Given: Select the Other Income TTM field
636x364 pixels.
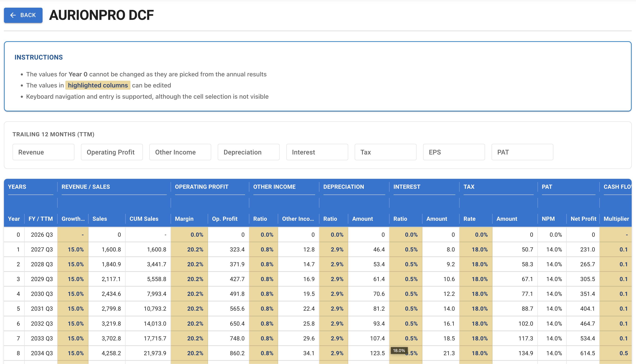Looking at the screenshot, I should (180, 152).
